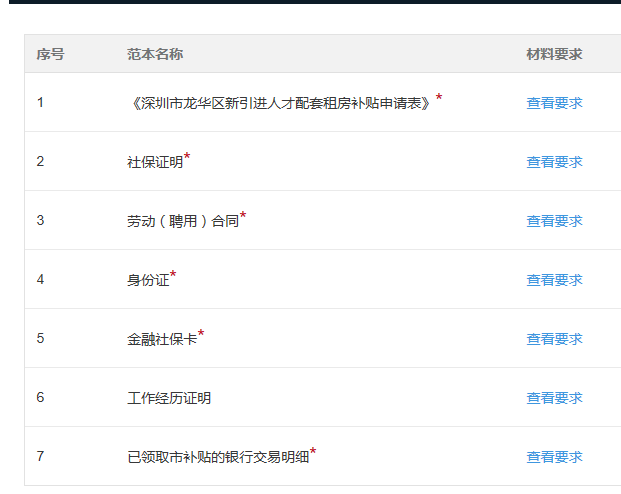Click row number 4 in 序号 column
Screen dimensions: 621x494
click(x=41, y=280)
